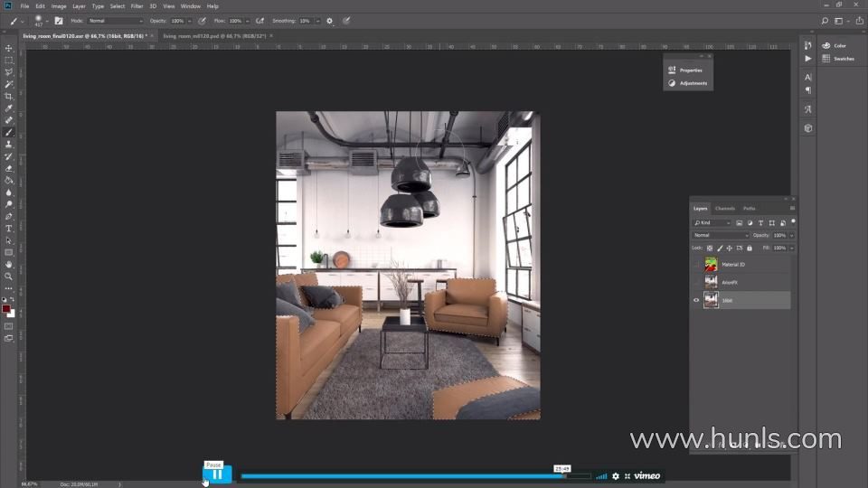Image resolution: width=868 pixels, height=488 pixels.
Task: Open the Filter menu
Action: [137, 5]
